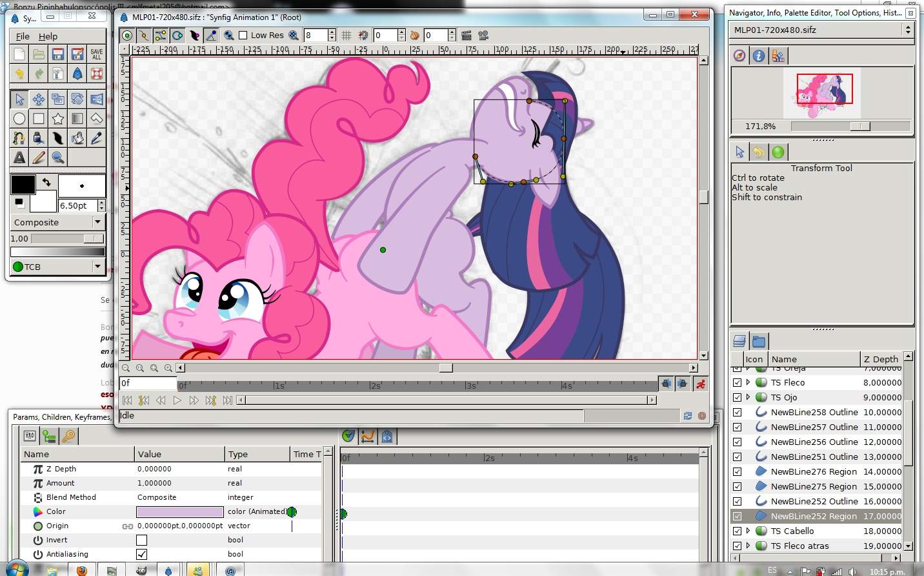Click the Value column header in Params

click(179, 454)
